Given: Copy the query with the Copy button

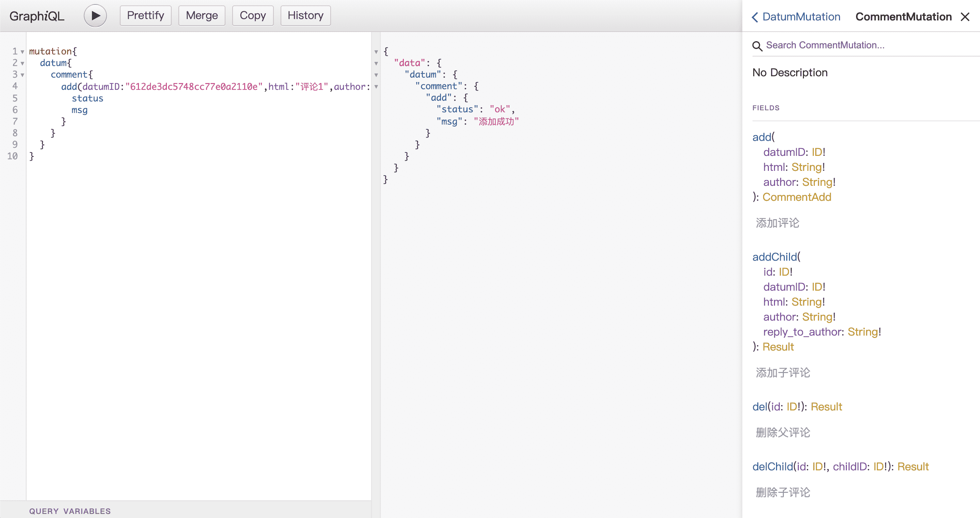Looking at the screenshot, I should tap(253, 16).
